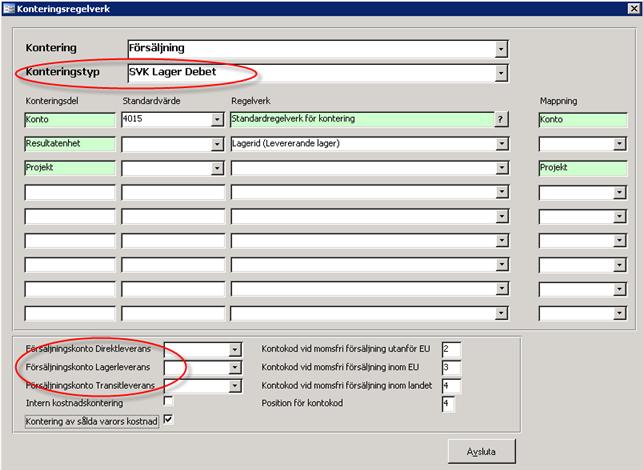Expand Försäljningskonto Lagerleverans dropdown
This screenshot has height=470, width=643.
[x=235, y=368]
